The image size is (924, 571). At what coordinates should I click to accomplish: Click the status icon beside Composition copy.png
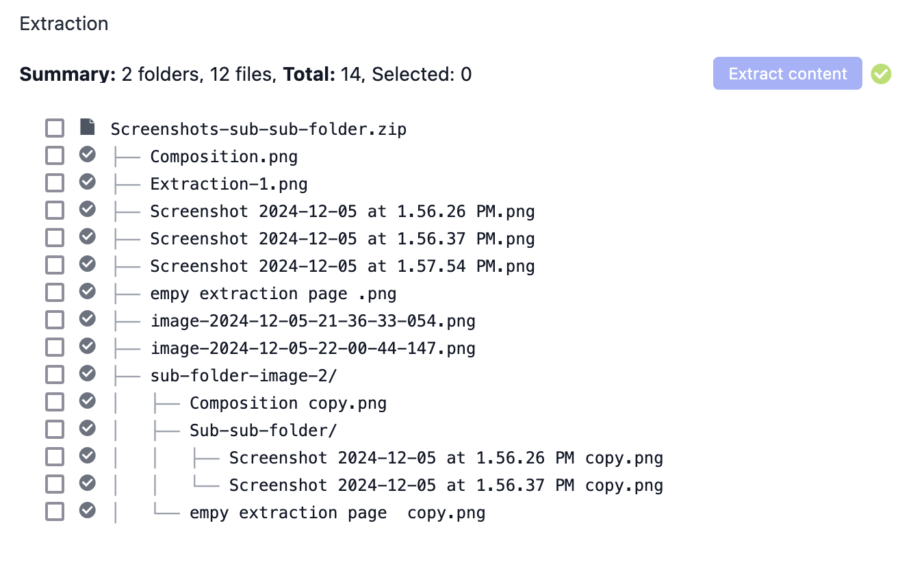click(87, 401)
